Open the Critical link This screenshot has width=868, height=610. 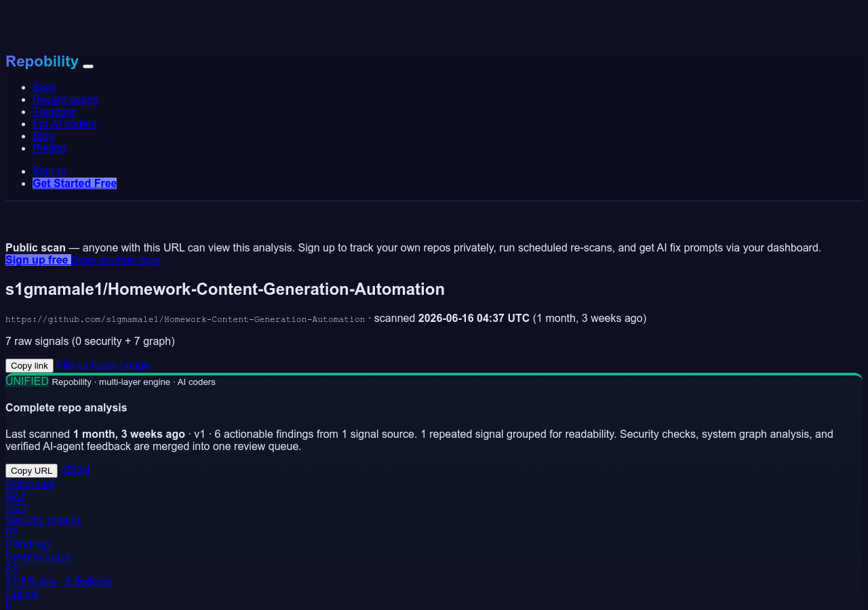22,593
